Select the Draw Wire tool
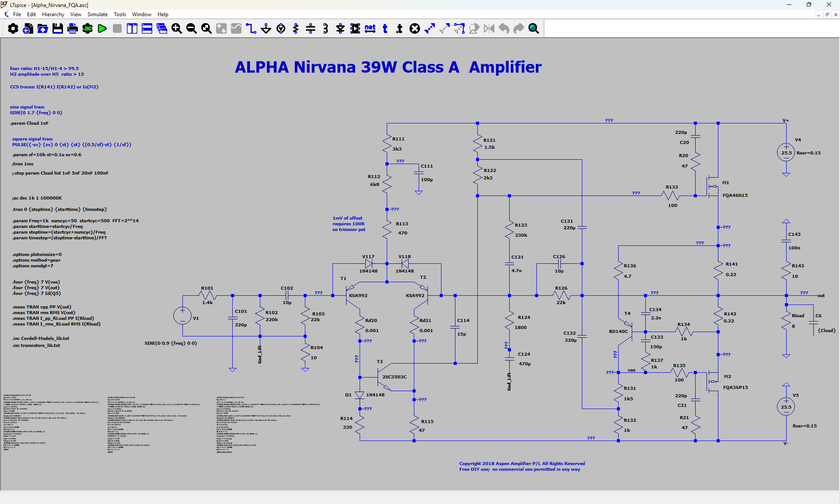Viewport: 840px width, 504px height. tap(251, 29)
